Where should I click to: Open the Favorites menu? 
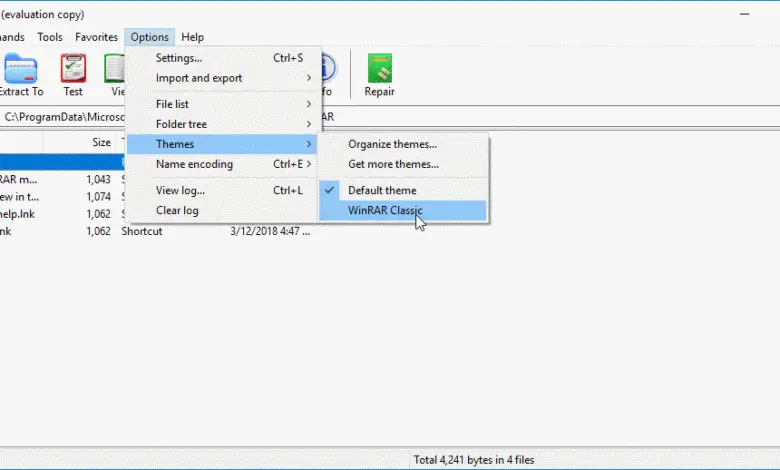[97, 37]
